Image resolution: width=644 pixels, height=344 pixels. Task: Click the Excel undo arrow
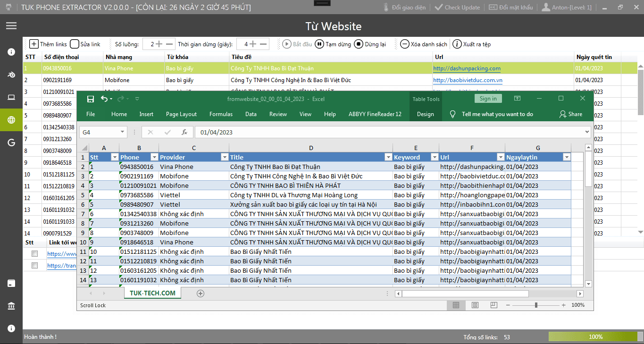click(104, 99)
